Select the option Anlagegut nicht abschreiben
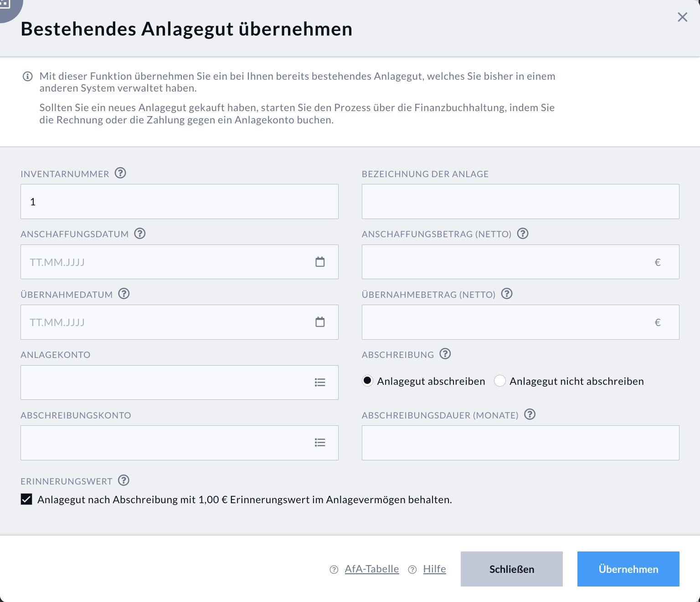The image size is (700, 602). pyautogui.click(x=500, y=381)
